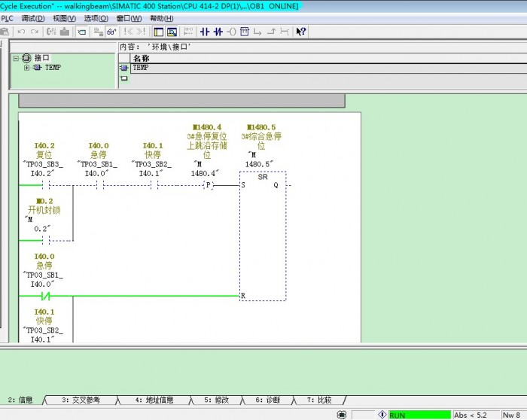Click the undo icon in the toolbar

(x=21, y=32)
